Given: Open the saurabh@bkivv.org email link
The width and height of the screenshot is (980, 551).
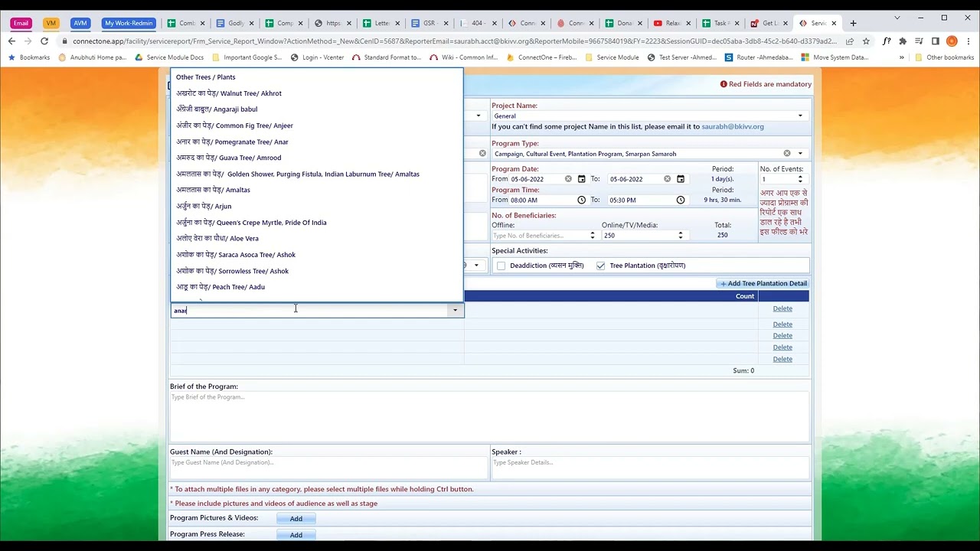Looking at the screenshot, I should click(x=733, y=126).
